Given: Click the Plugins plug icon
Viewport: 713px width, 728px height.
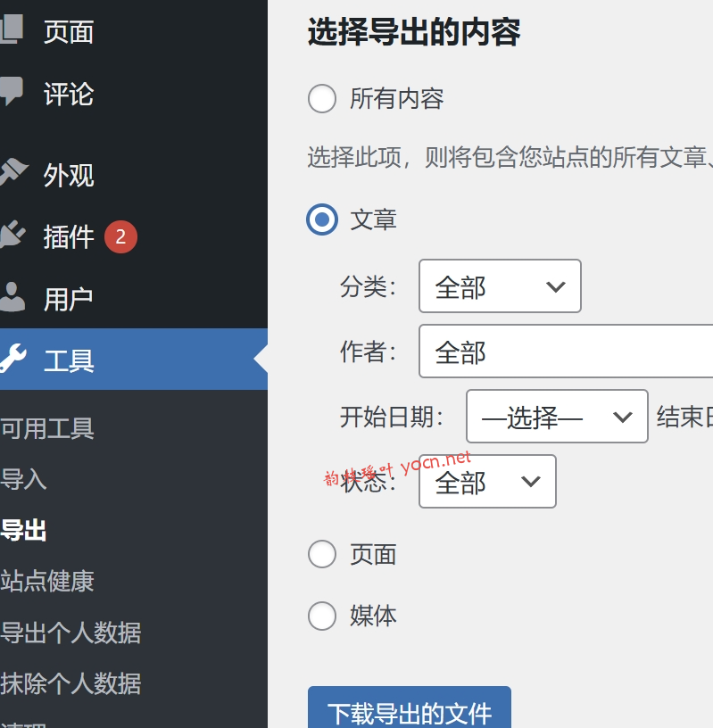Looking at the screenshot, I should [x=12, y=234].
